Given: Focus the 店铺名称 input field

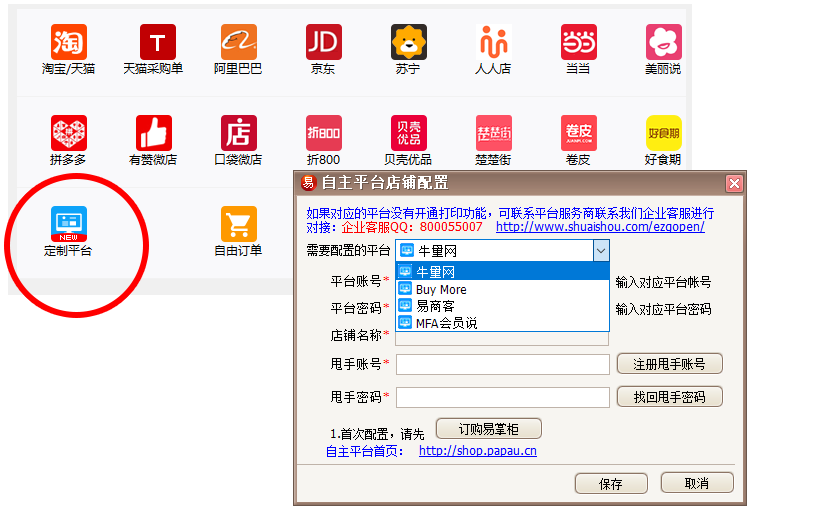Looking at the screenshot, I should pos(502,339).
